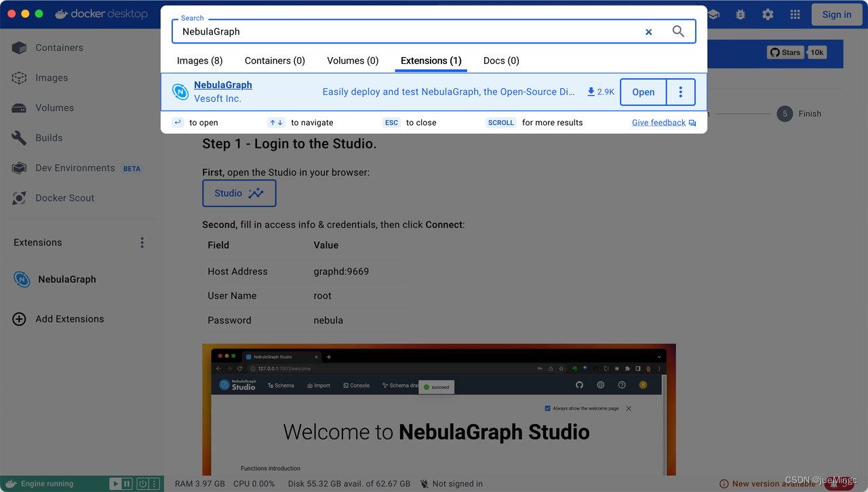Switch to the Volumes (0) tab

point(353,60)
